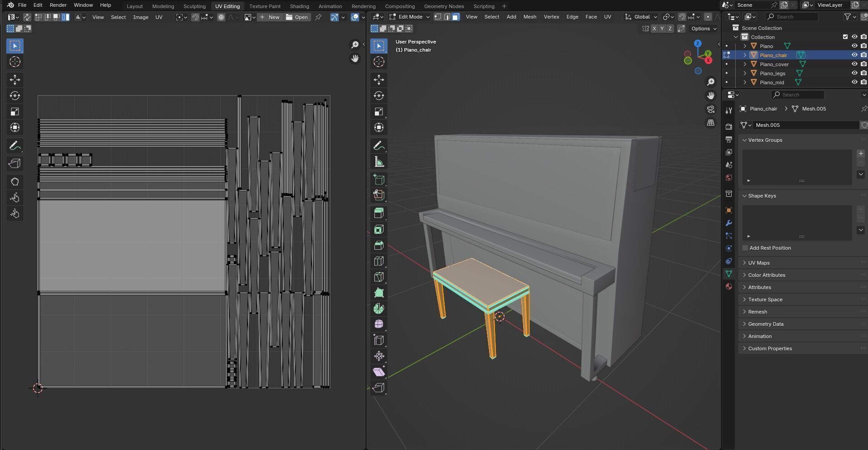The width and height of the screenshot is (868, 450).
Task: Click the New image button
Action: click(x=270, y=17)
